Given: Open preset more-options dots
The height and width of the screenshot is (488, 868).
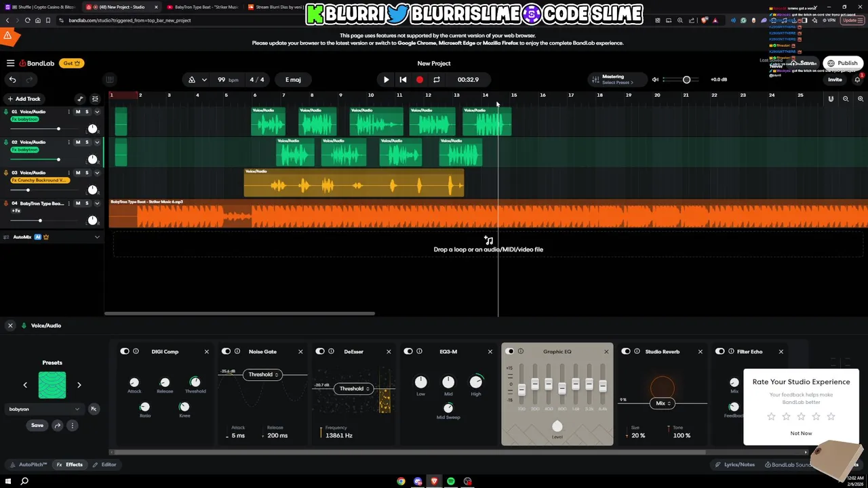Looking at the screenshot, I should click(72, 426).
